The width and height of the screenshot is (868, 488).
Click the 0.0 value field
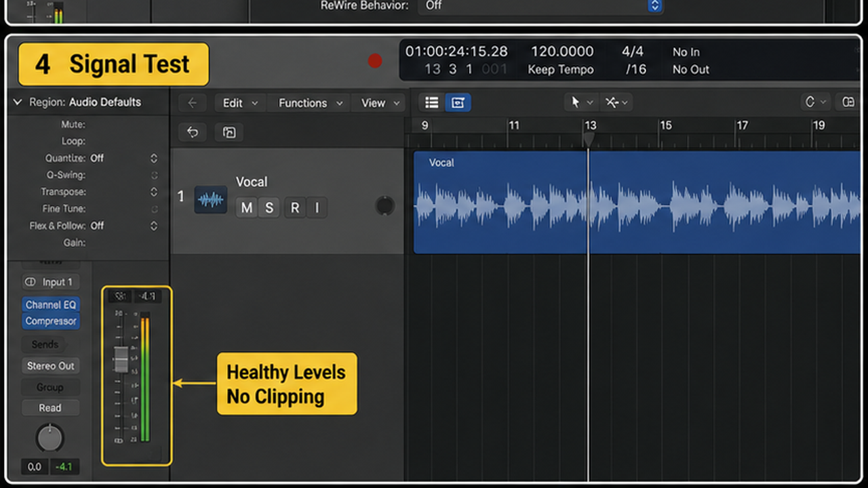[x=34, y=466]
